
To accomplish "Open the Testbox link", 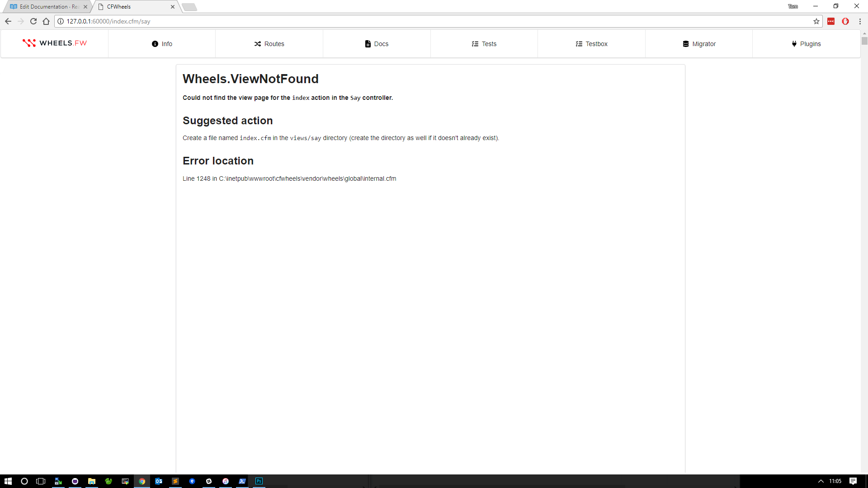I will click(x=591, y=44).
